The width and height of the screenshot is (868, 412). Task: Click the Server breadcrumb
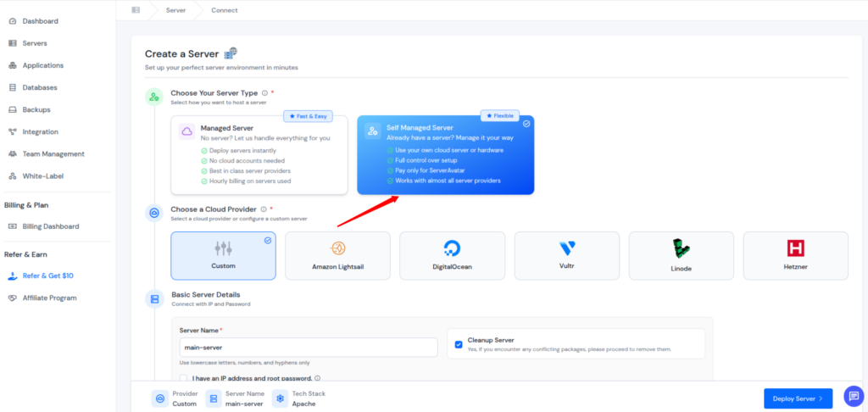[176, 10]
